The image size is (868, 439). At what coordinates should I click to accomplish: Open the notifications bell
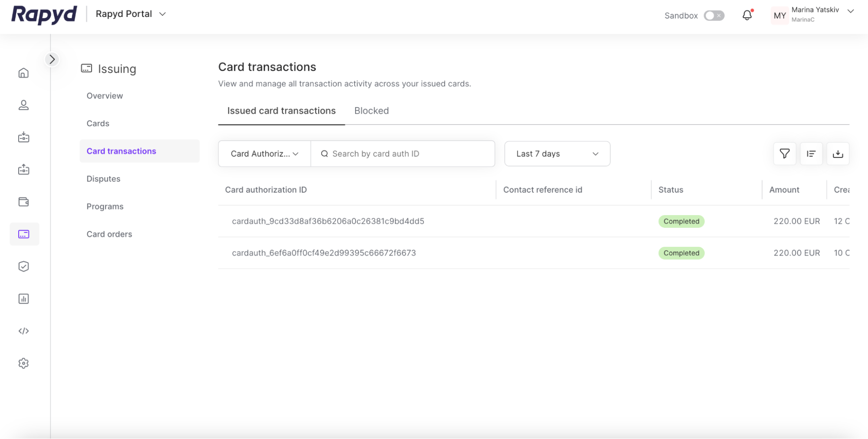point(747,16)
